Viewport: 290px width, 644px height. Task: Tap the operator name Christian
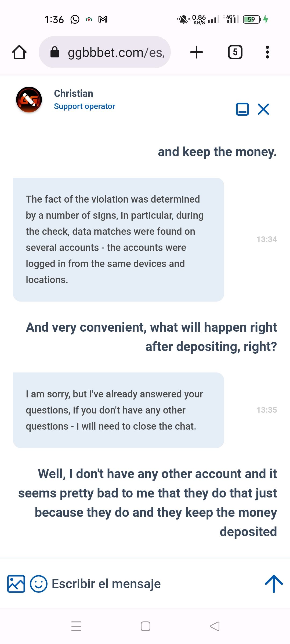tap(73, 93)
